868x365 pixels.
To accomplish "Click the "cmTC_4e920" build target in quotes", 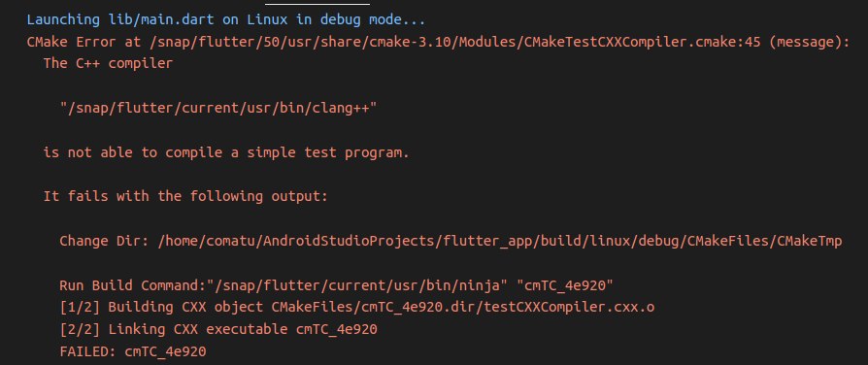I will pyautogui.click(x=565, y=285).
